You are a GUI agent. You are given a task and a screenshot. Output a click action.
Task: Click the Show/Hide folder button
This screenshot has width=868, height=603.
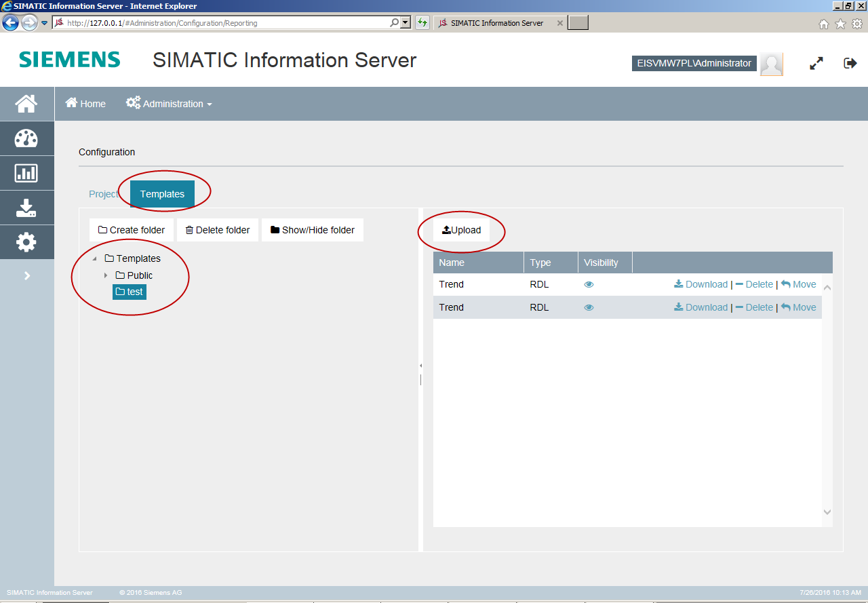313,230
